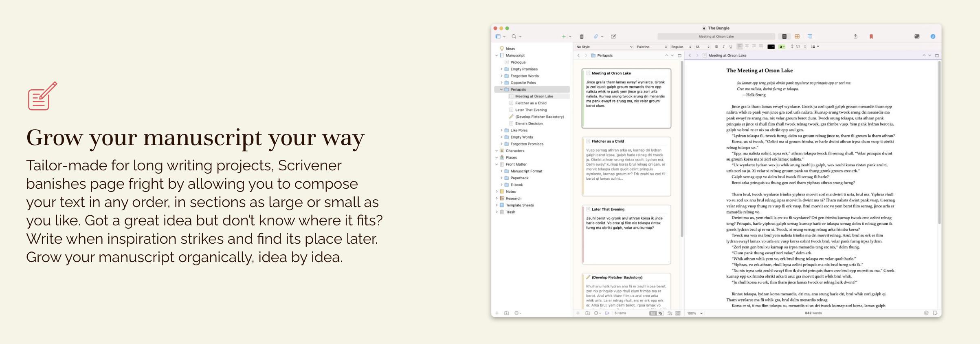980x344 pixels.
Task: Expand the Opposite Poles folder
Action: (501, 83)
